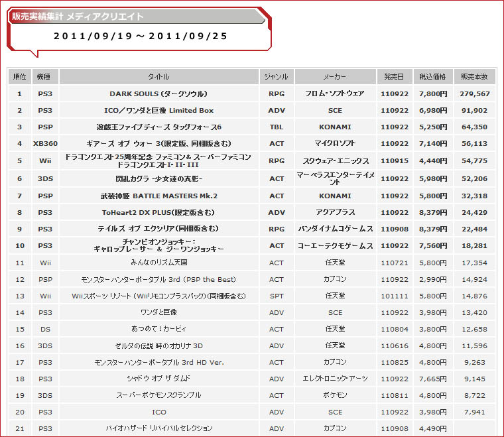This screenshot has height=437, width=504.
Task: Select バイオハザード リバイバルセレクション title
Action: tap(158, 428)
